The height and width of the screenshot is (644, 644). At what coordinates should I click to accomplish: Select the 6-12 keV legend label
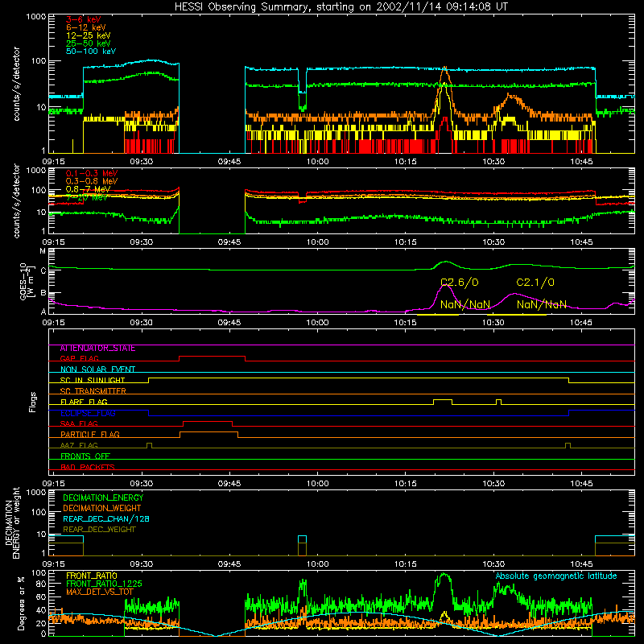click(x=86, y=27)
